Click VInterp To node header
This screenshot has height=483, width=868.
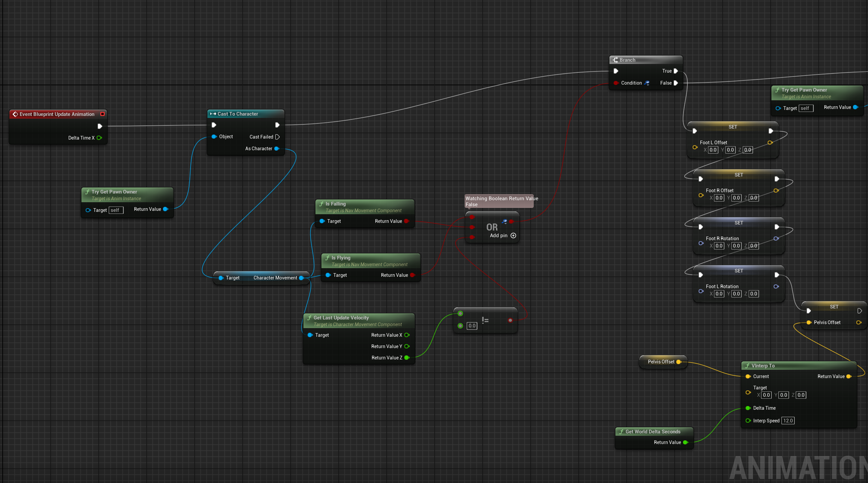763,366
